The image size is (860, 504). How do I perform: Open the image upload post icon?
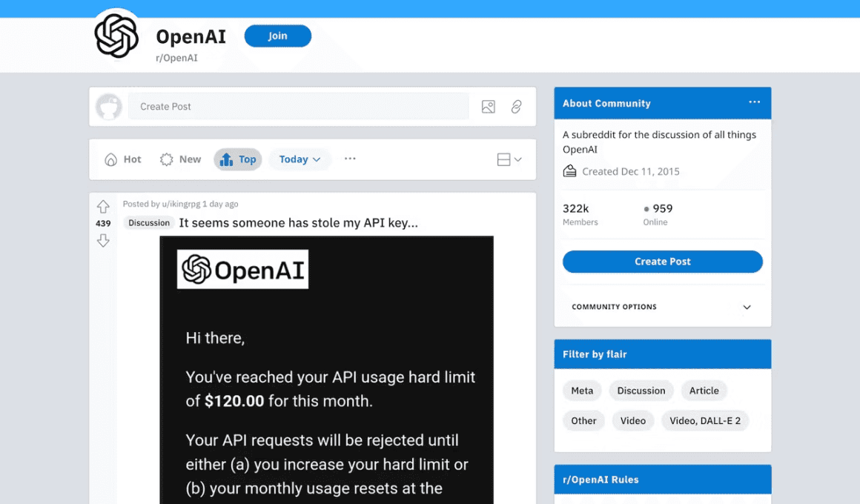(488, 107)
